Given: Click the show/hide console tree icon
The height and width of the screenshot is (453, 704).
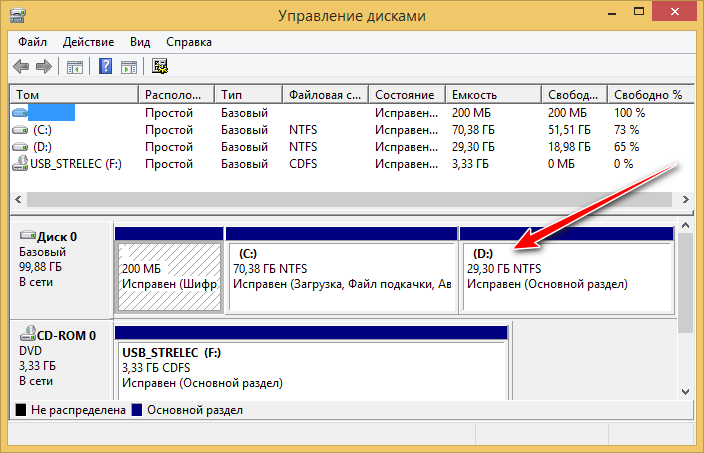Looking at the screenshot, I should (x=73, y=67).
